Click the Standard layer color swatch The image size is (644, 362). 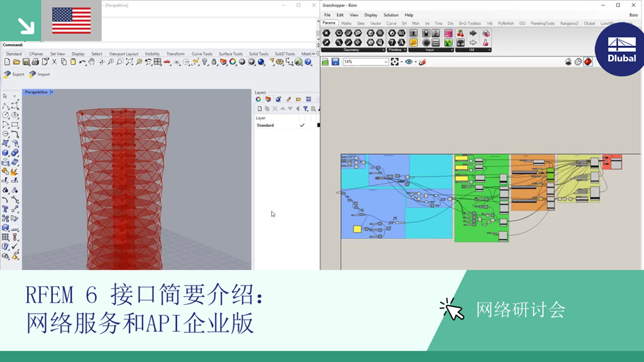coord(318,124)
